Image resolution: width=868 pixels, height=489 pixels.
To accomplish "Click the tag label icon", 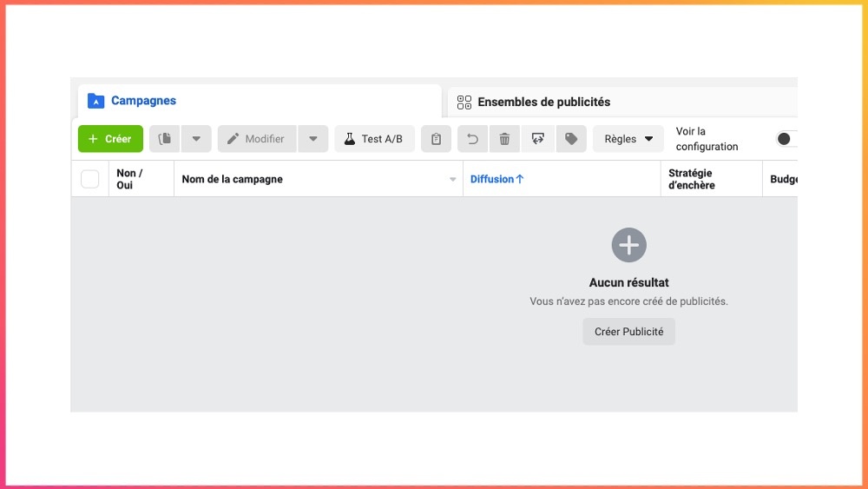I will pos(571,138).
